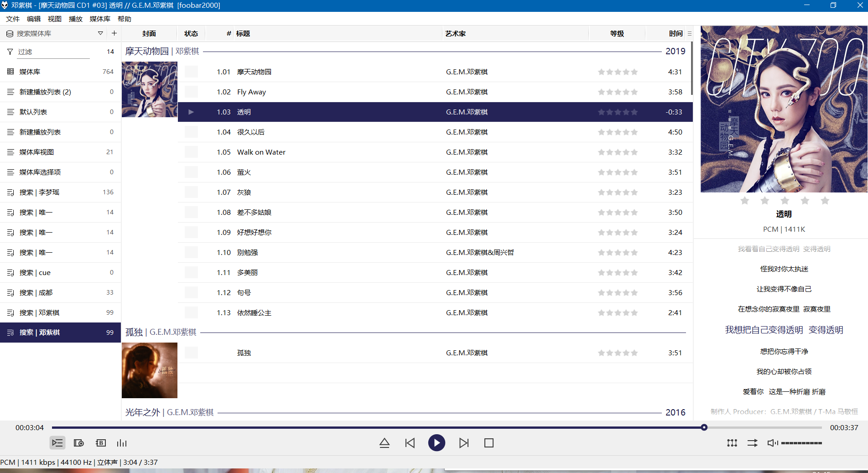Rate the track 很久以后 with stars
The height and width of the screenshot is (473, 868).
618,132
